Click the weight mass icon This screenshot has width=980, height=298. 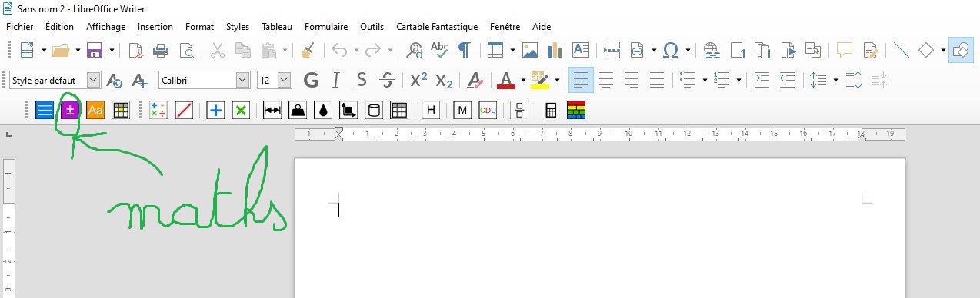298,110
